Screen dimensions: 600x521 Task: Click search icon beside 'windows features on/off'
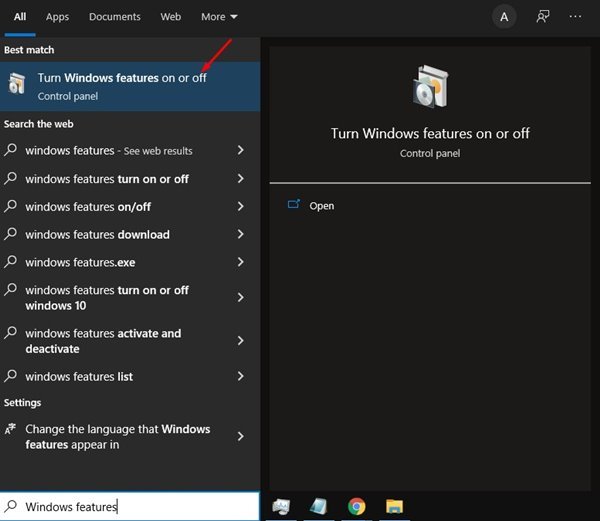point(11,205)
